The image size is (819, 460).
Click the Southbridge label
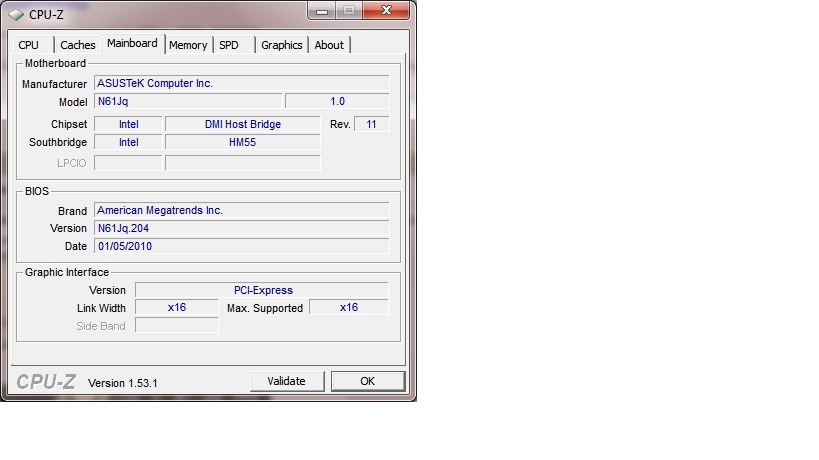pyautogui.click(x=58, y=142)
